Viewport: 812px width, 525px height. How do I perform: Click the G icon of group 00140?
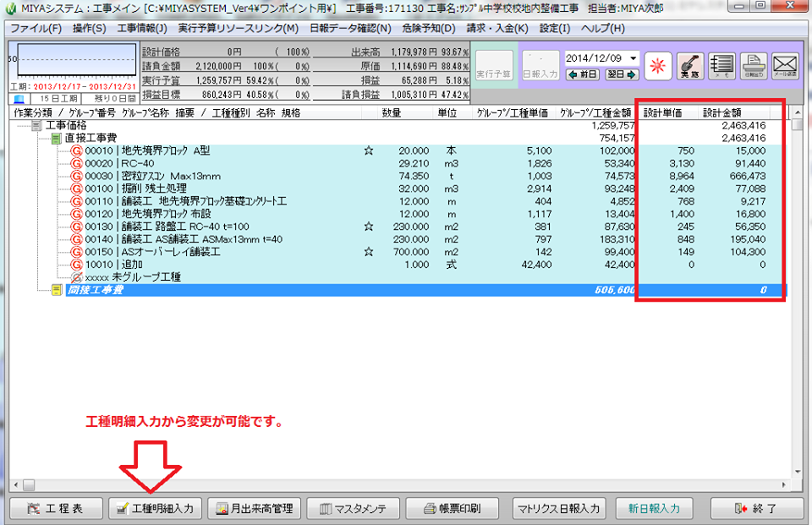[77, 239]
